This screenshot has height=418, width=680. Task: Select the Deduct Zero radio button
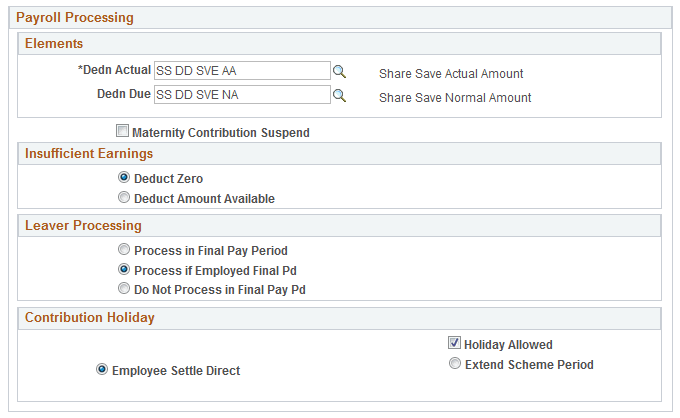point(124,178)
